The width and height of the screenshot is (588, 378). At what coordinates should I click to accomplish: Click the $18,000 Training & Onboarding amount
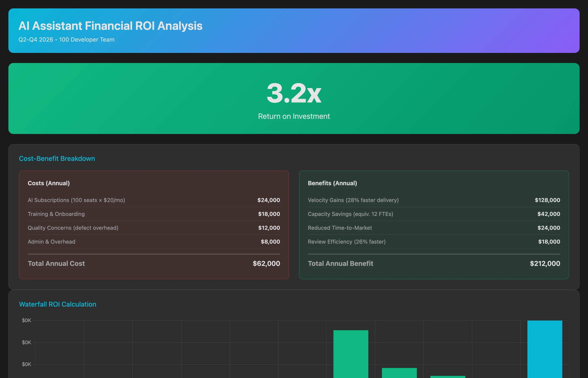(269, 214)
